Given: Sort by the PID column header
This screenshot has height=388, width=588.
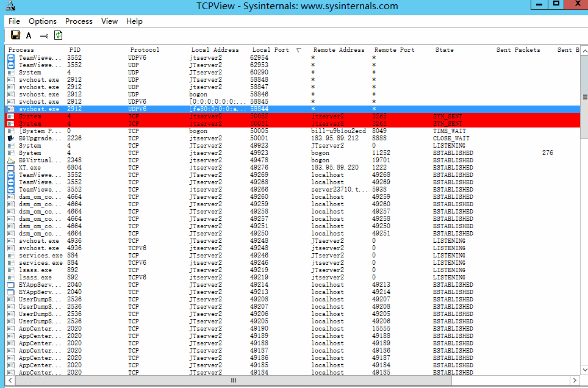Looking at the screenshot, I should point(75,49).
